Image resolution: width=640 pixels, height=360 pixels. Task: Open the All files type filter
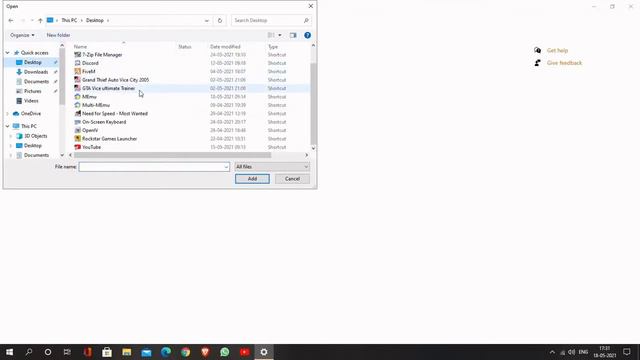point(272,167)
